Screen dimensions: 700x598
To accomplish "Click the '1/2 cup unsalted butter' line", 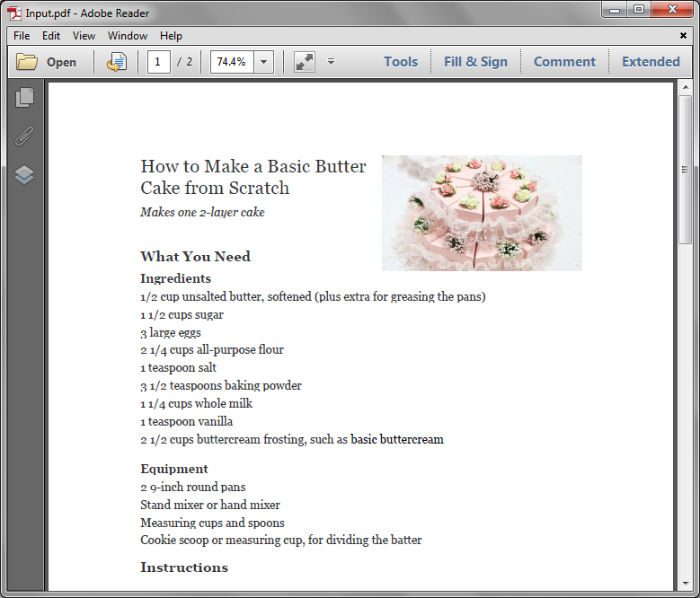I will (313, 297).
